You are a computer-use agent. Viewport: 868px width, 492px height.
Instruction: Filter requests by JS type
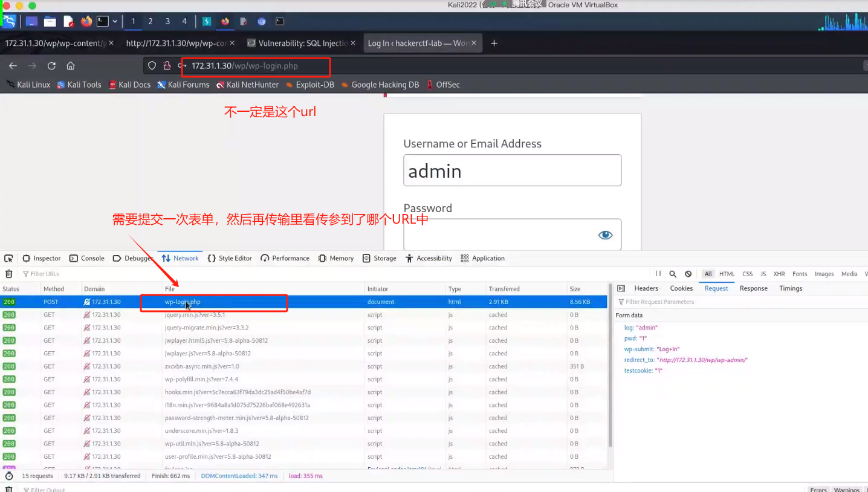coord(763,274)
